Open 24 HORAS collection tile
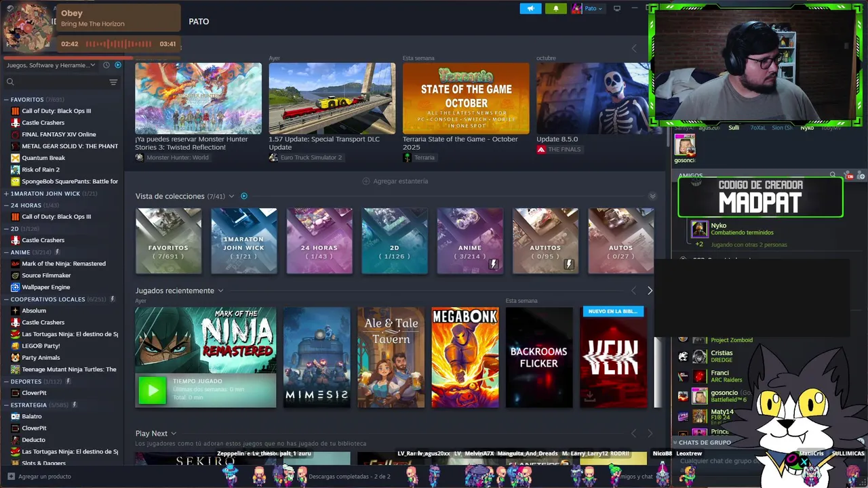 tap(319, 241)
